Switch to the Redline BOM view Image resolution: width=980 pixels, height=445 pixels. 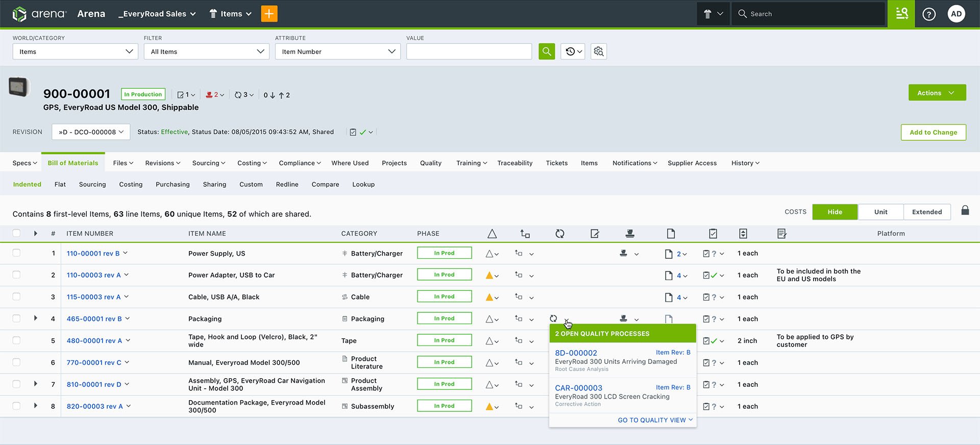pyautogui.click(x=287, y=185)
